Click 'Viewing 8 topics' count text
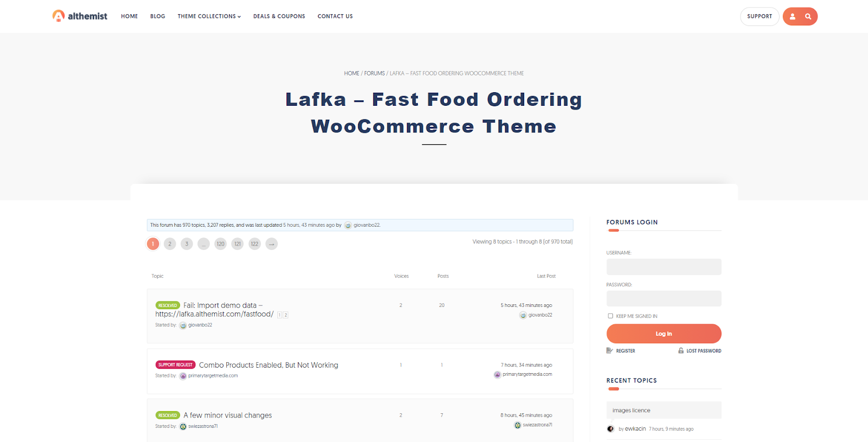Viewport: 868px width, 442px height. click(522, 242)
